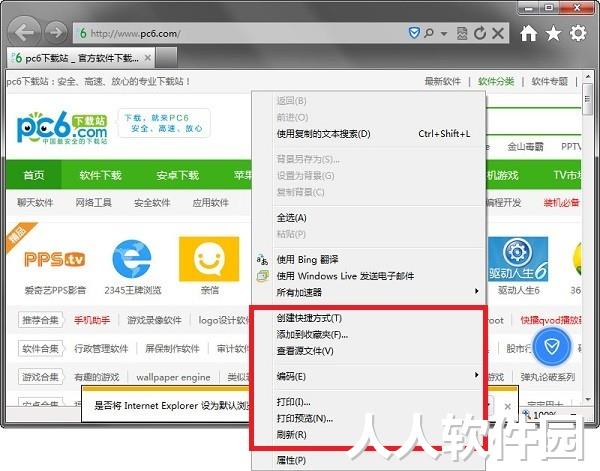Choose 添加到收藏夹(F)... menu item
Screen dimensions: 600x471
[x=369, y=334]
